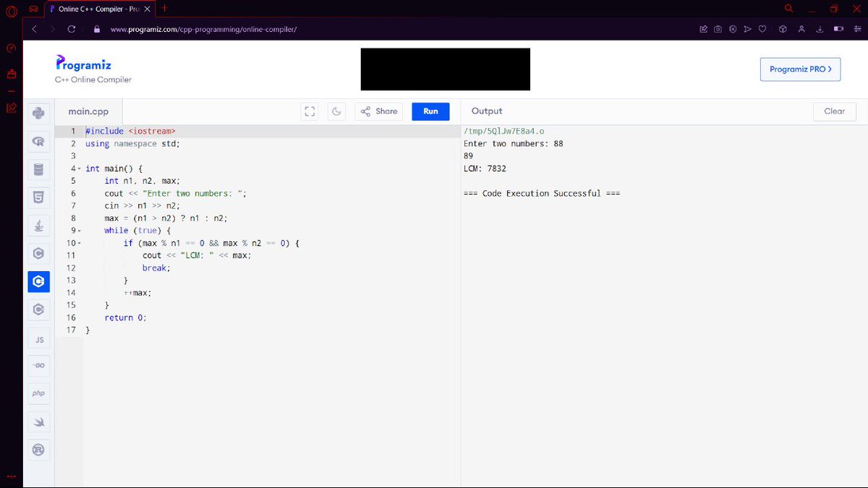
Task: Reload the page
Action: click(72, 29)
